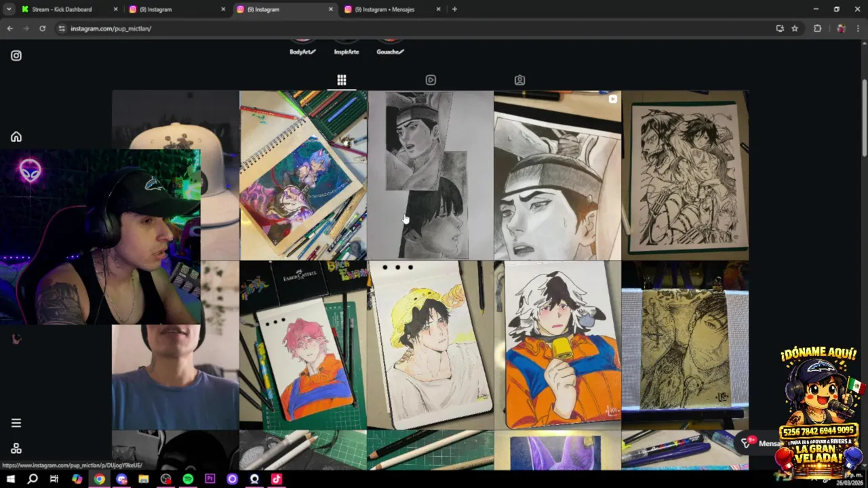Open the purple cat drawing post
The width and height of the screenshot is (868, 488).
(x=557, y=451)
